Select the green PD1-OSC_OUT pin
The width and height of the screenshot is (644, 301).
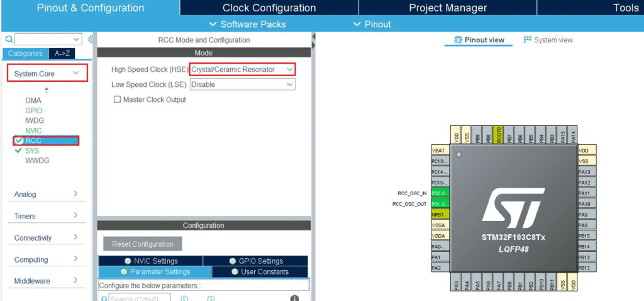point(440,204)
